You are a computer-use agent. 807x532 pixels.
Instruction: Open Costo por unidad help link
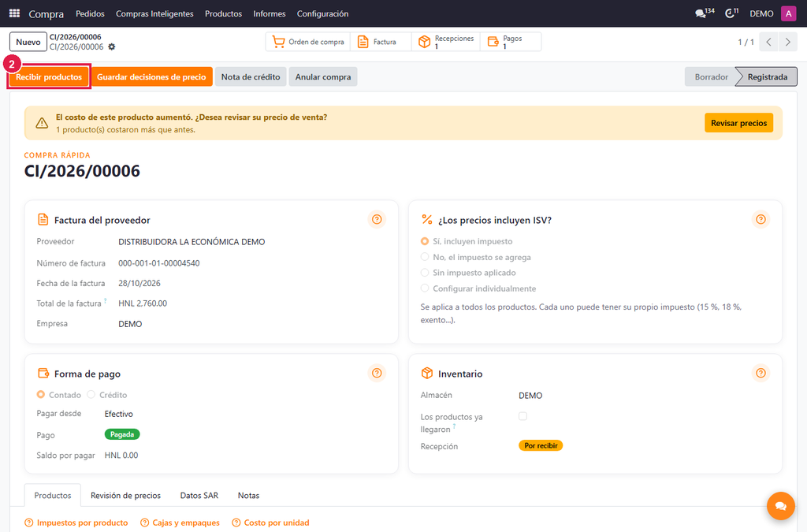271,523
